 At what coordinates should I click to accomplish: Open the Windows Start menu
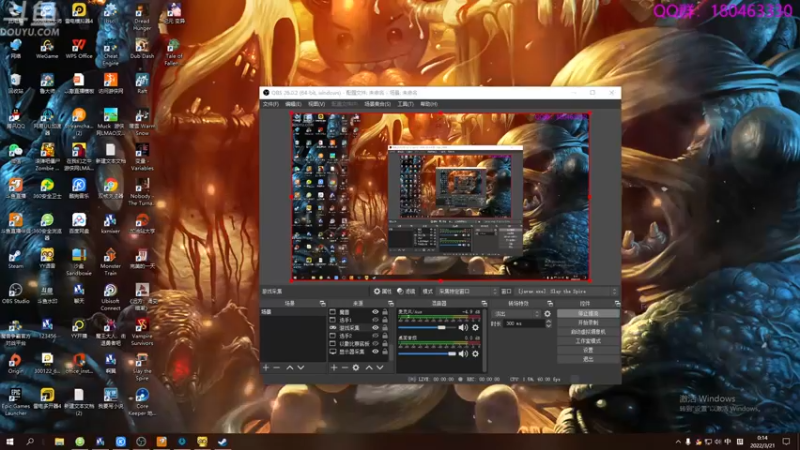tap(10, 442)
